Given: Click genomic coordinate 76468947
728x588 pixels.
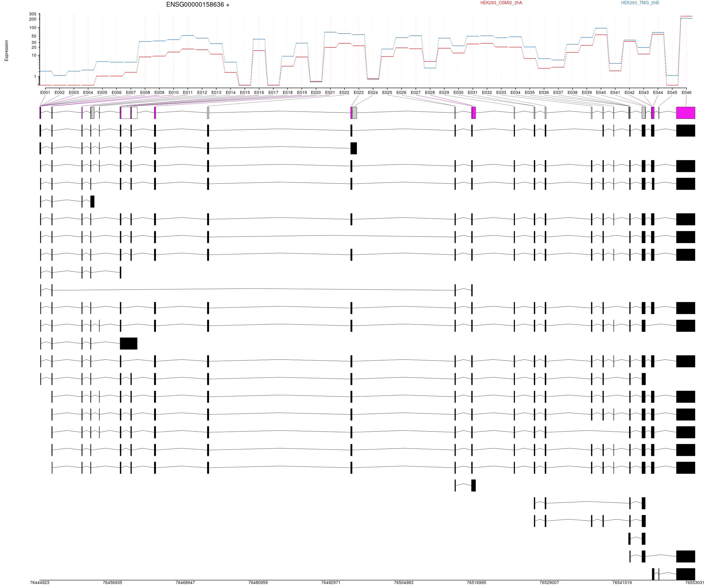Looking at the screenshot, I should pyautogui.click(x=185, y=583).
